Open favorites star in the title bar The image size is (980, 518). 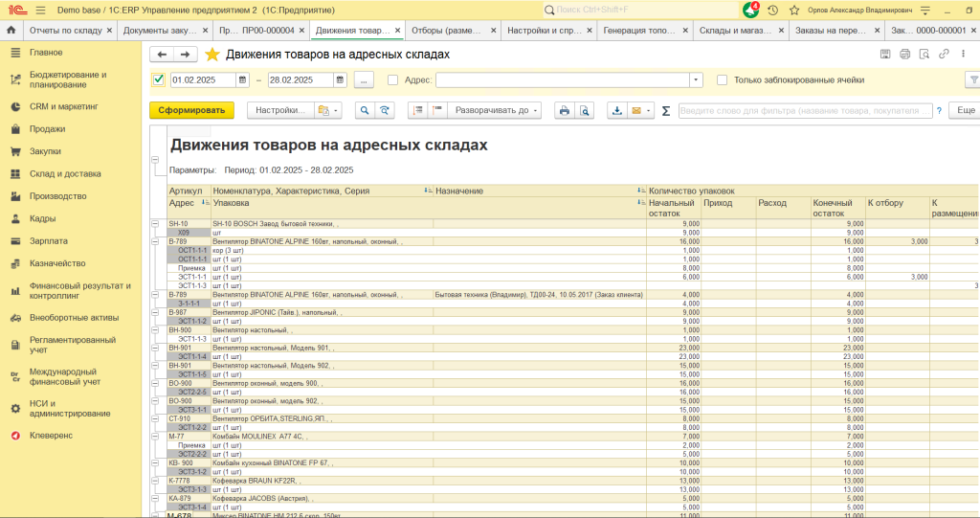pyautogui.click(x=794, y=10)
